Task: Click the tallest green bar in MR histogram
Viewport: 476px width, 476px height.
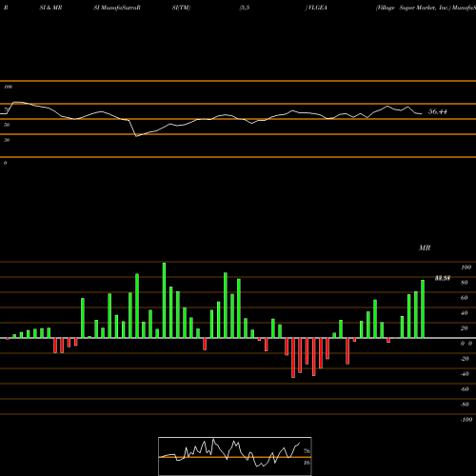Action: (164, 300)
